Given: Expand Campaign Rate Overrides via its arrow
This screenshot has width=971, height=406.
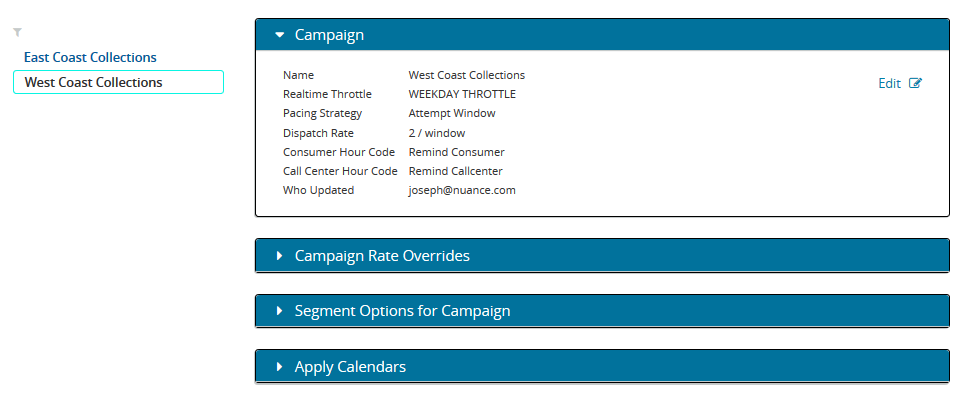Looking at the screenshot, I should [x=279, y=256].
